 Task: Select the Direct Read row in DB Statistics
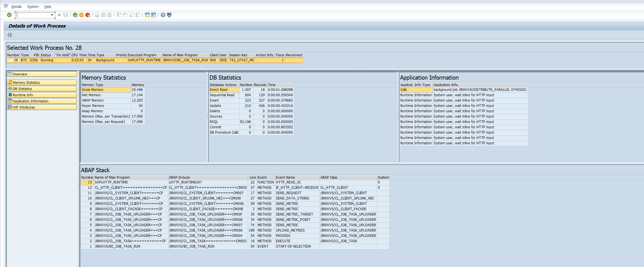tap(219, 90)
